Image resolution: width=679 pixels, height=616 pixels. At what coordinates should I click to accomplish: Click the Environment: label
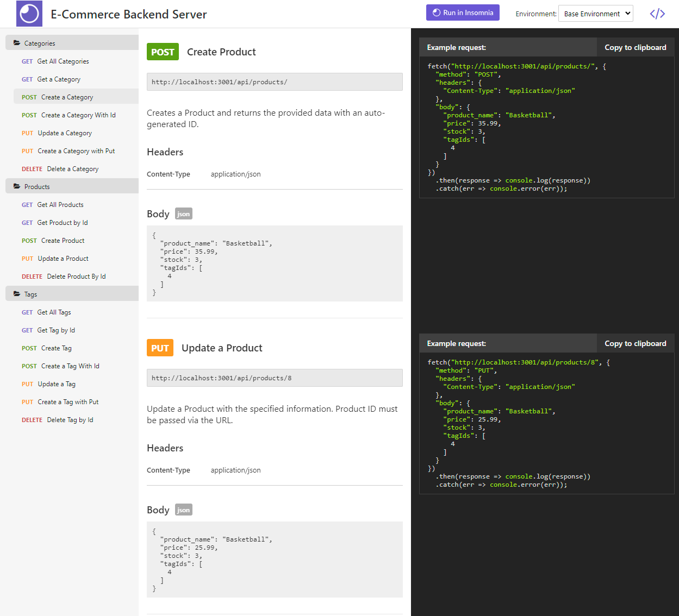(536, 14)
